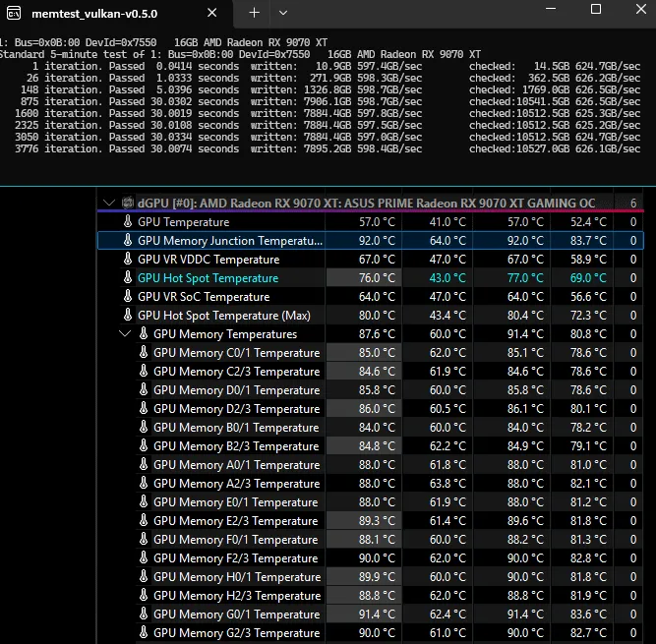The height and width of the screenshot is (644, 656).
Task: Close the memtest_vulkan-v0.5.0 tab
Action: point(212,13)
